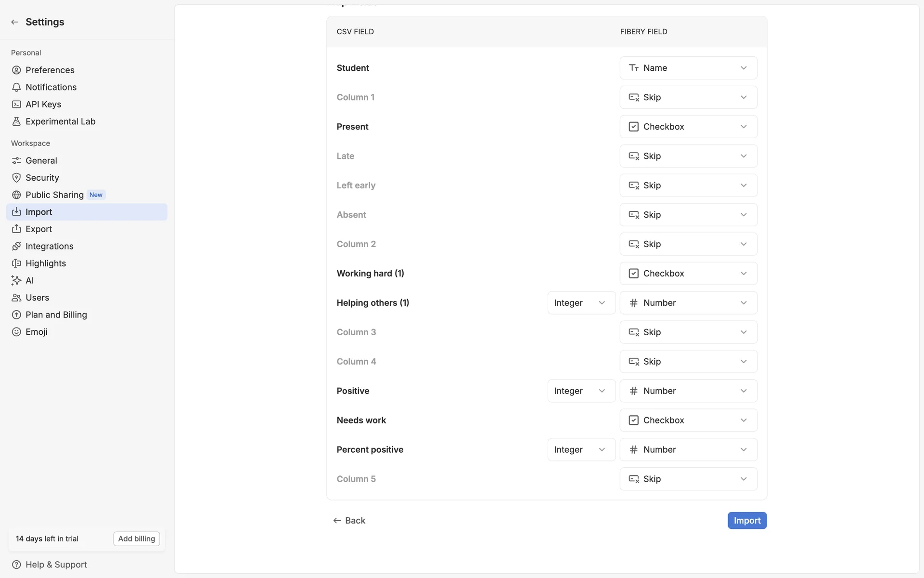Click the back arrow next to Settings
The height and width of the screenshot is (578, 924).
point(14,22)
